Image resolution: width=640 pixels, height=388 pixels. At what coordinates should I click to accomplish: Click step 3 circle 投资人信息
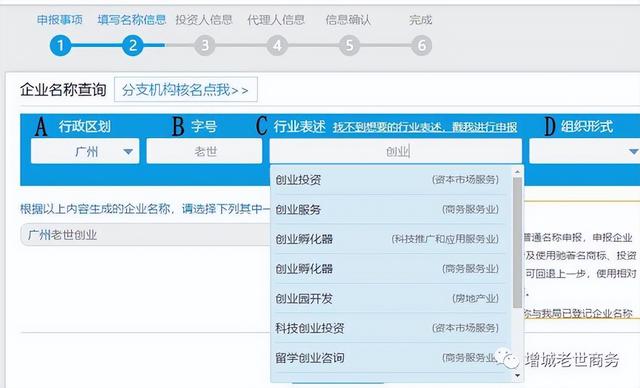tap(205, 45)
